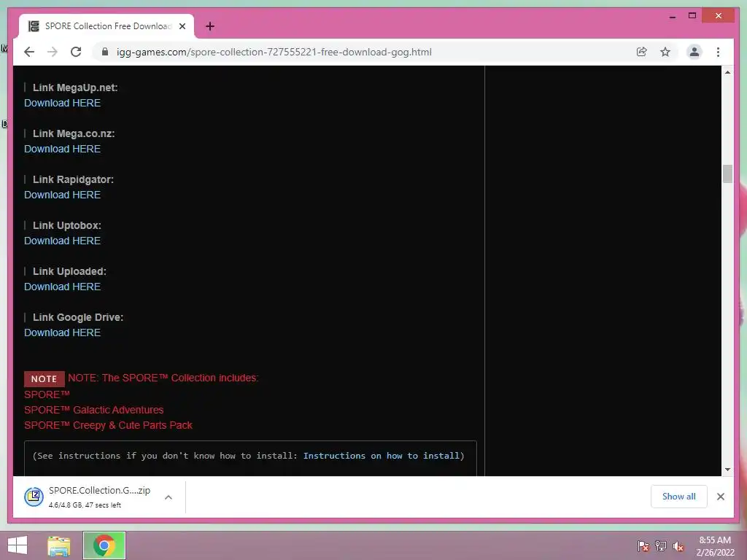Minimize the Chrome window
Viewport: 747px width, 560px height.
[x=672, y=16]
